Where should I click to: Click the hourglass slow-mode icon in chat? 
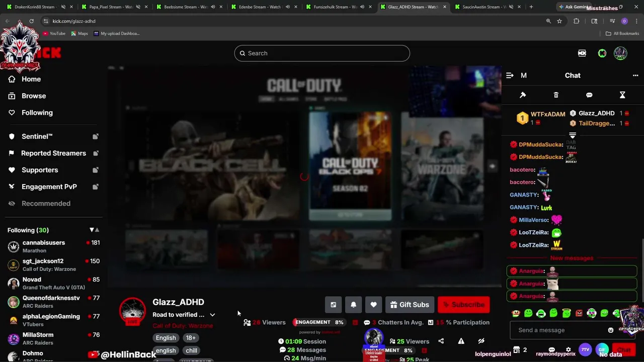(x=622, y=95)
